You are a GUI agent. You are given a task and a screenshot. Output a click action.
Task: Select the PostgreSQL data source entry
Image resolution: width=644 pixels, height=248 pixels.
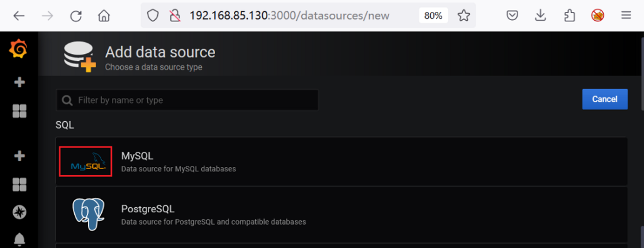[341, 214]
